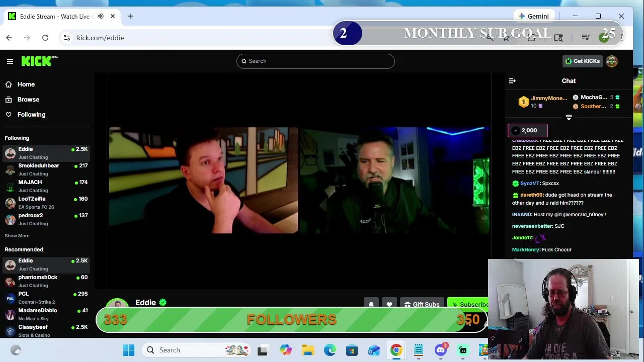Open File Explorer from taskbar

[308, 350]
